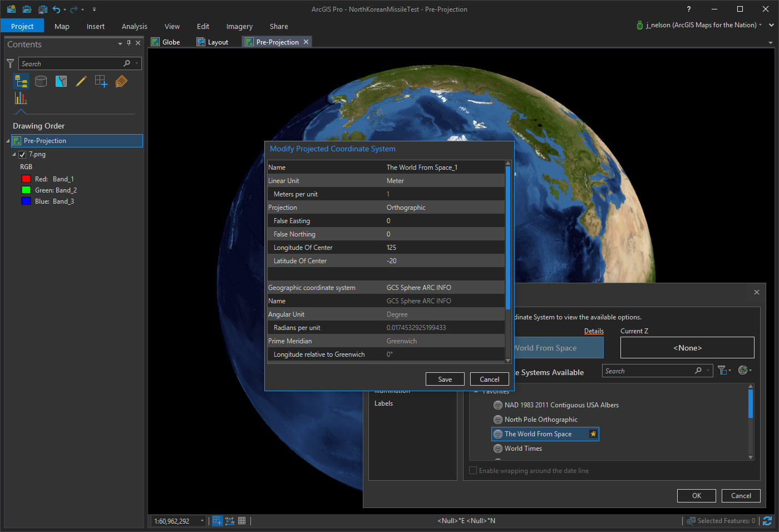Switch to List By Selection view
779x532 pixels.
tap(61, 82)
